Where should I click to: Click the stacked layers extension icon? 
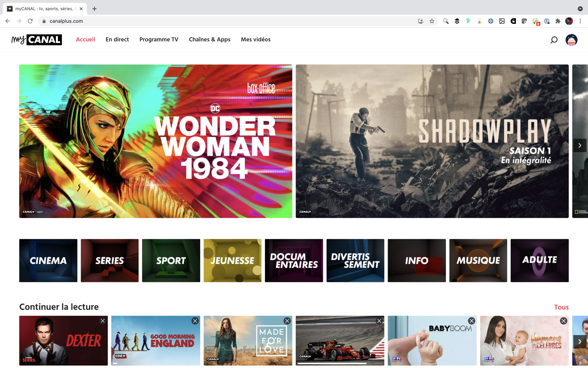(x=457, y=21)
